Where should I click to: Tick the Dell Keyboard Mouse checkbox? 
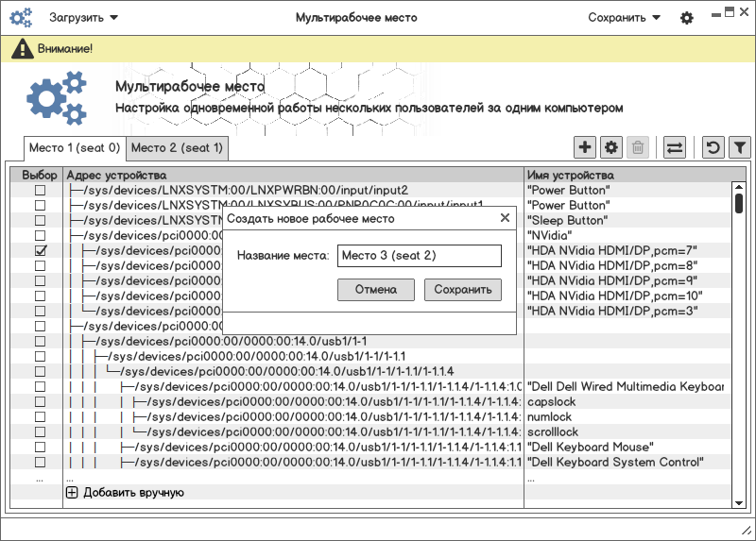click(40, 447)
